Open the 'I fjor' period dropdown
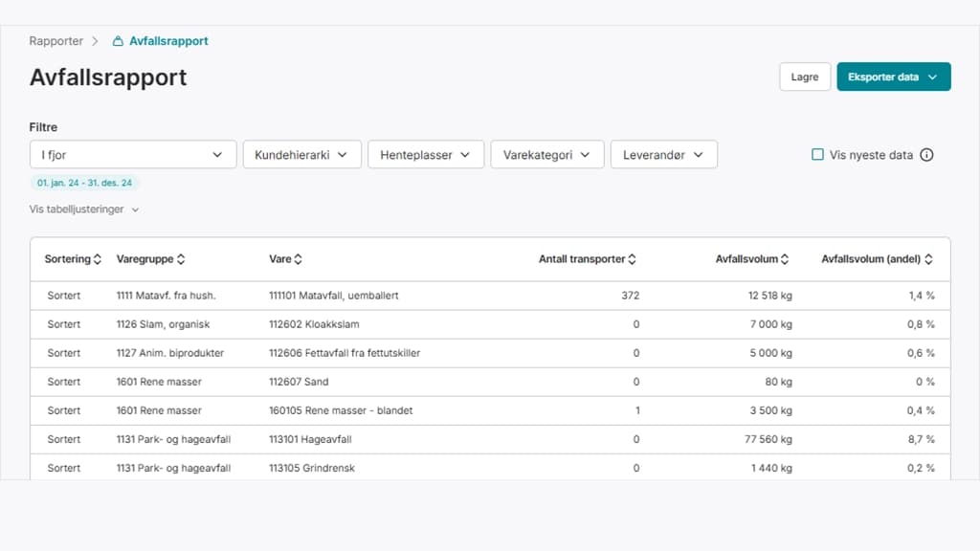This screenshot has width=980, height=551. 132,154
